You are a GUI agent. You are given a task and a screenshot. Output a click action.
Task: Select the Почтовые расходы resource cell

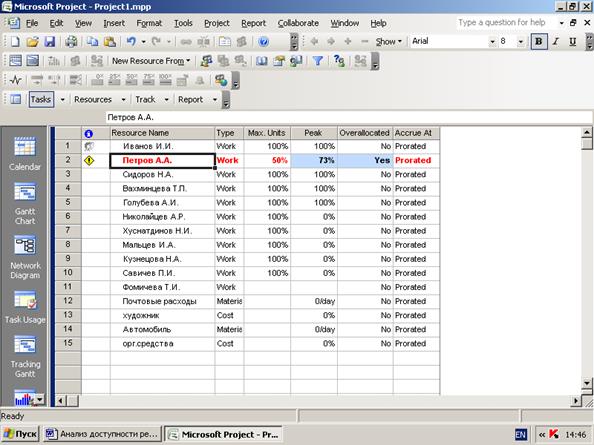pyautogui.click(x=163, y=301)
